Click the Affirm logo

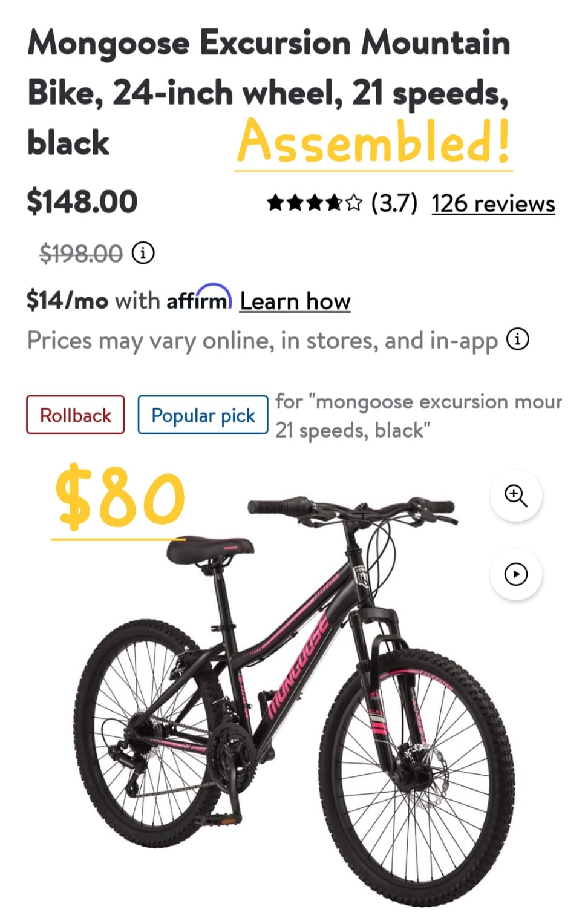click(x=199, y=298)
